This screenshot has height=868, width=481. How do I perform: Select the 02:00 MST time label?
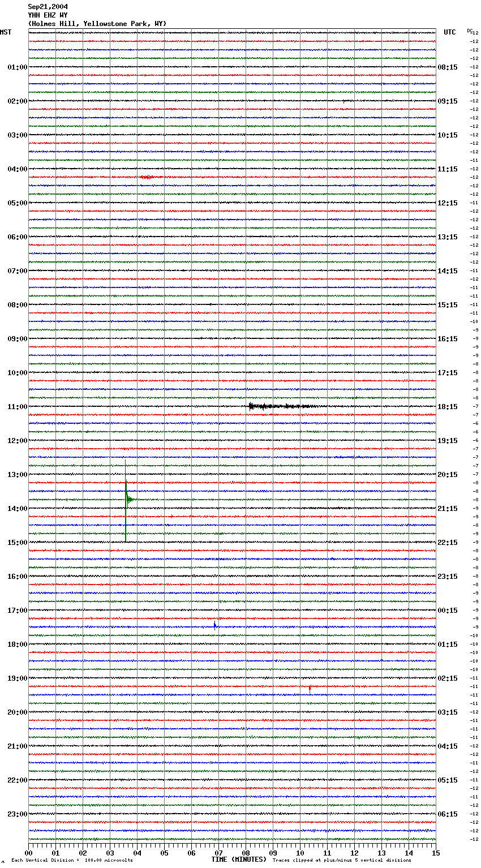pos(18,101)
